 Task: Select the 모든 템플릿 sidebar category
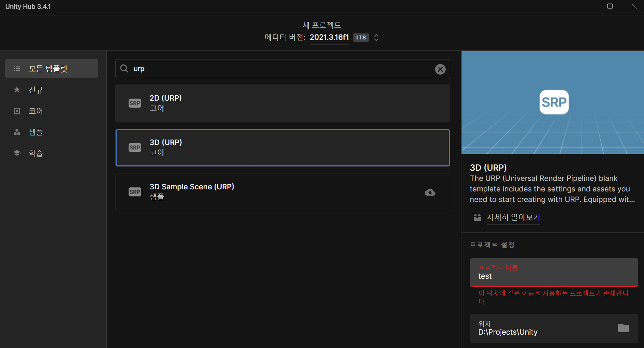[x=51, y=69]
